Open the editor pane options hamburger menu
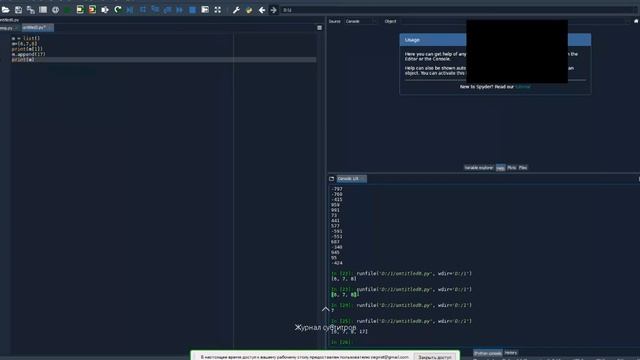The image size is (640, 360). pyautogui.click(x=320, y=28)
